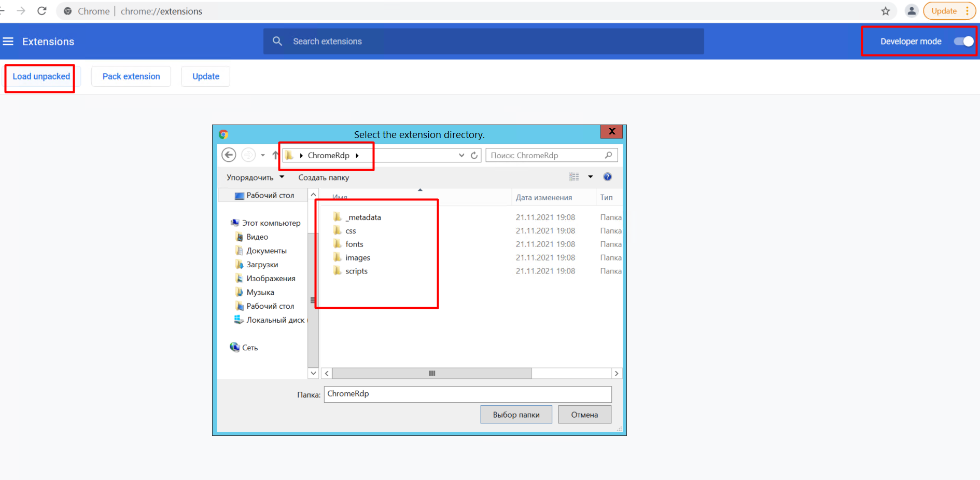Click the navigation pane scroll down arrow

coord(313,373)
